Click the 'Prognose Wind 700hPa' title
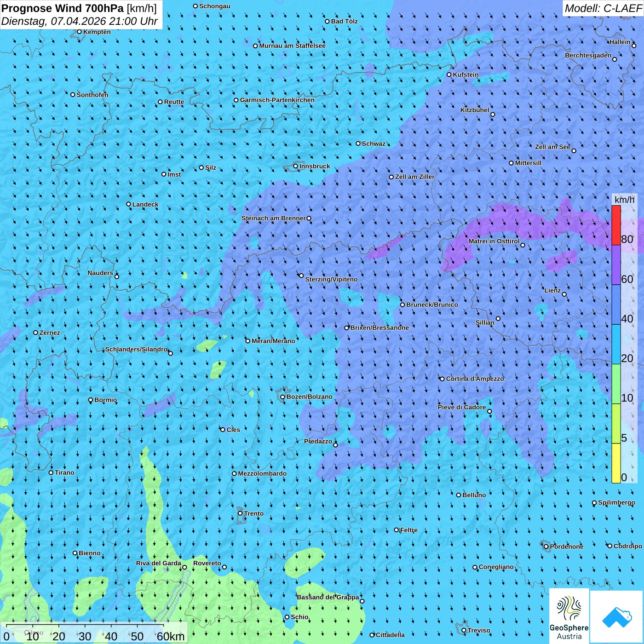 click(63, 8)
